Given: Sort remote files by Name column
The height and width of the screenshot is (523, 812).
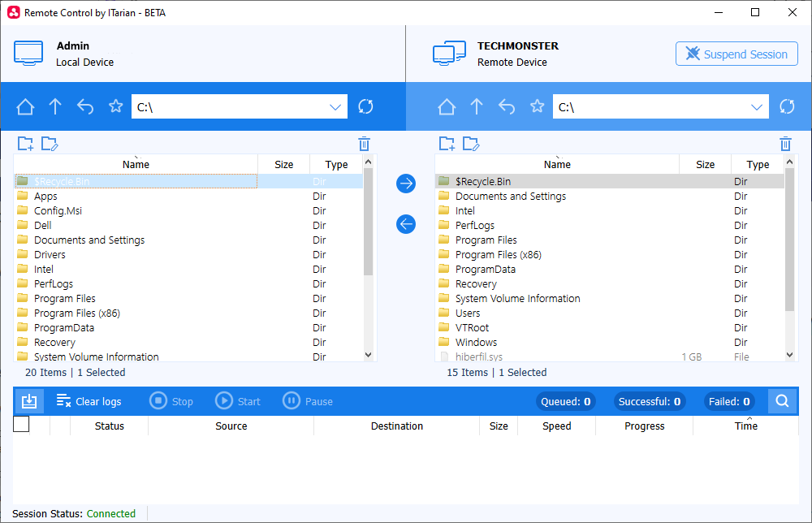Looking at the screenshot, I should click(x=557, y=164).
